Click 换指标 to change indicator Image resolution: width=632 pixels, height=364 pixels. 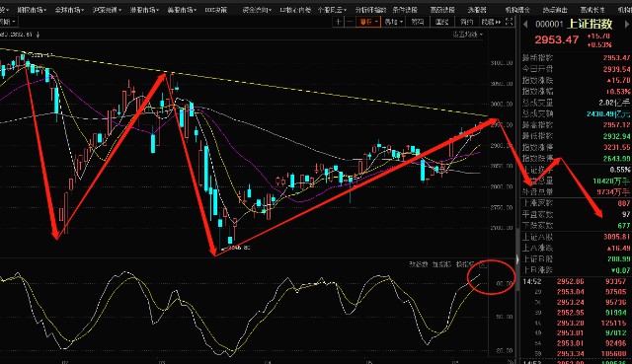coord(465,264)
